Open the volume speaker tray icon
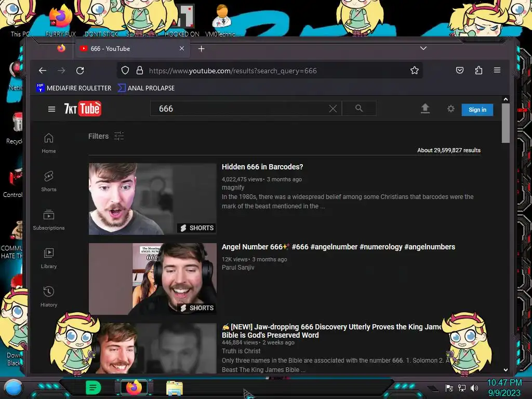The width and height of the screenshot is (532, 399). [474, 388]
